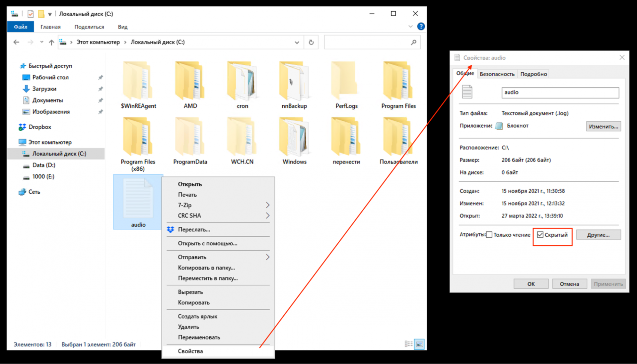Click the search magnifier icon
Screen dimensions: 637x364
click(413, 42)
